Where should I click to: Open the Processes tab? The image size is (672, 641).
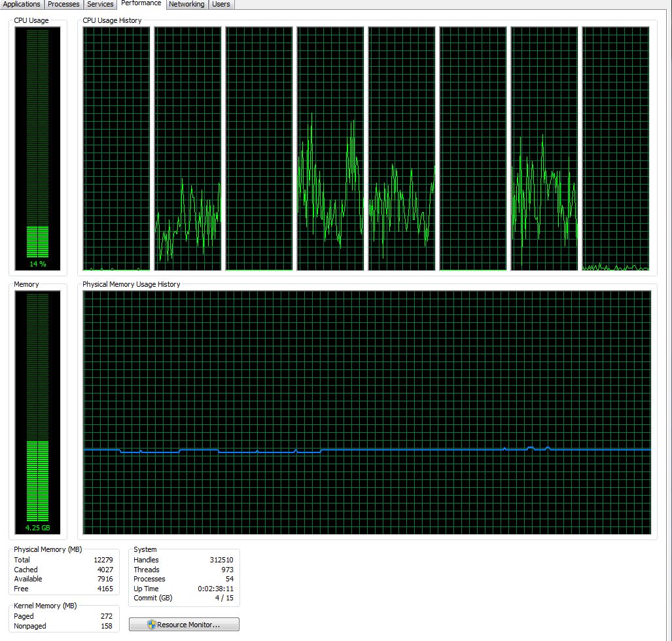click(x=63, y=5)
